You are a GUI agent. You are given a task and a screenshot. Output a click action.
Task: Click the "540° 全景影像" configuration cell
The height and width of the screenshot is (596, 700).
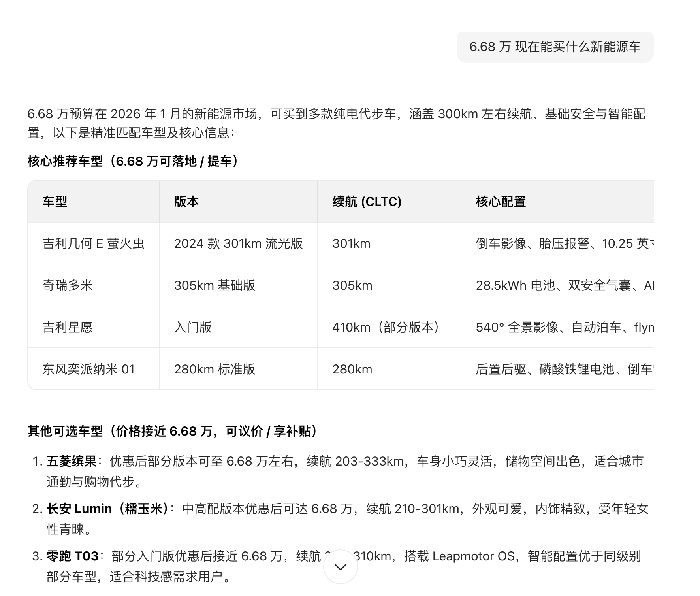(557, 327)
